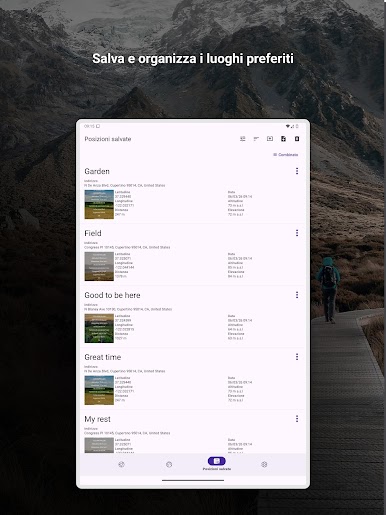Open the three-dot menu for Field
386x515 pixels.
(297, 233)
